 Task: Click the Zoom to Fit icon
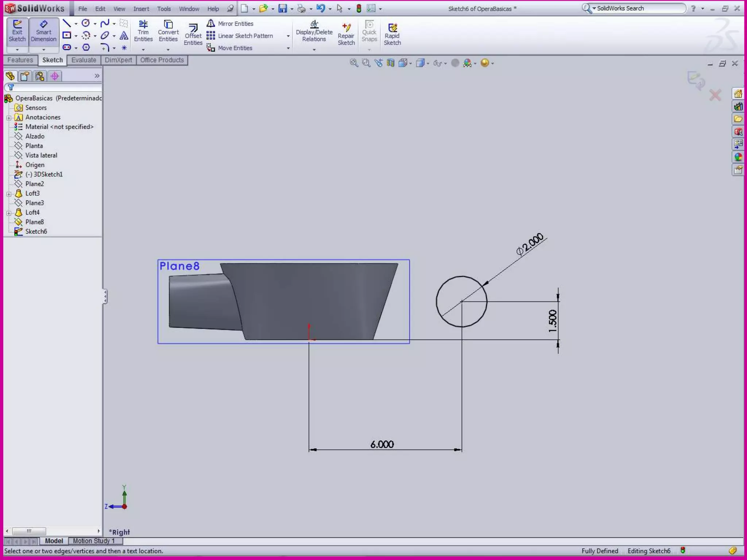pos(353,63)
